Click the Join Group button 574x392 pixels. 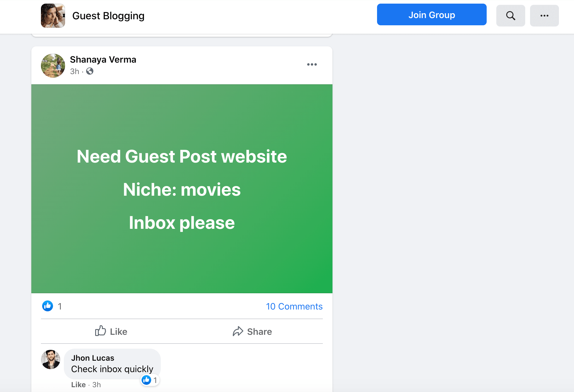[432, 14]
